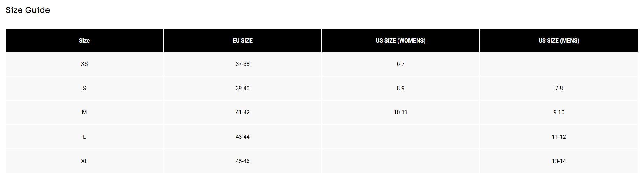Click women's US size 10-11 cell
The height and width of the screenshot is (184, 644).
point(400,112)
